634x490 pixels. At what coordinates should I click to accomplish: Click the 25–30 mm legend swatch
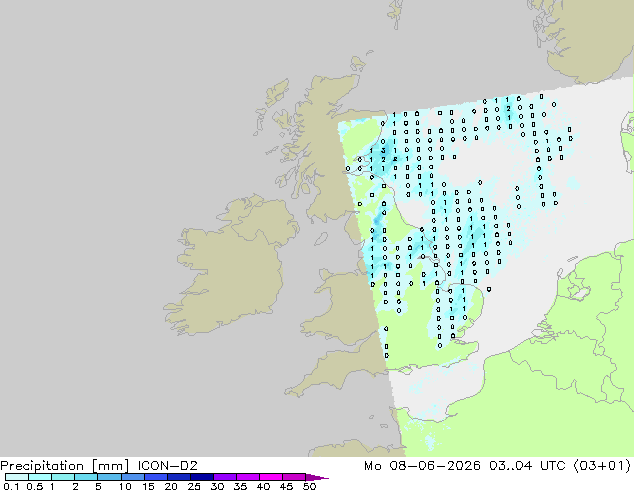pyautogui.click(x=201, y=477)
